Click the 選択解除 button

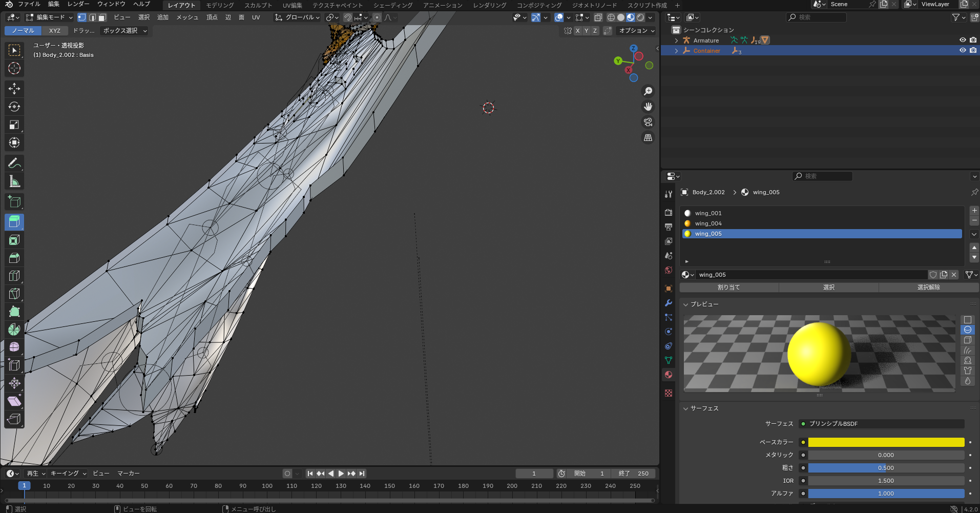tap(928, 288)
